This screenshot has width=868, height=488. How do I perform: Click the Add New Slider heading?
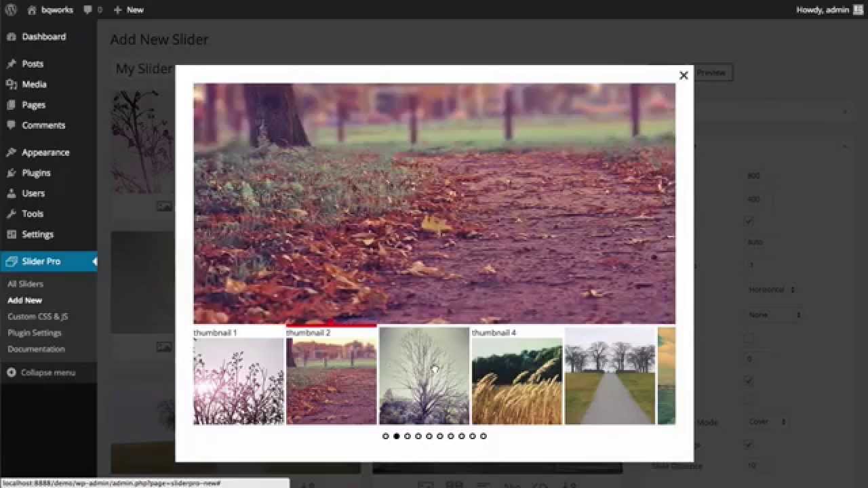pos(159,39)
